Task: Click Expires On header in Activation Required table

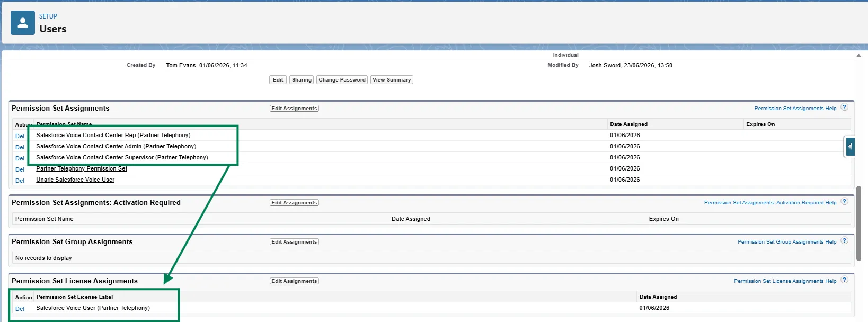Action: [x=663, y=219]
